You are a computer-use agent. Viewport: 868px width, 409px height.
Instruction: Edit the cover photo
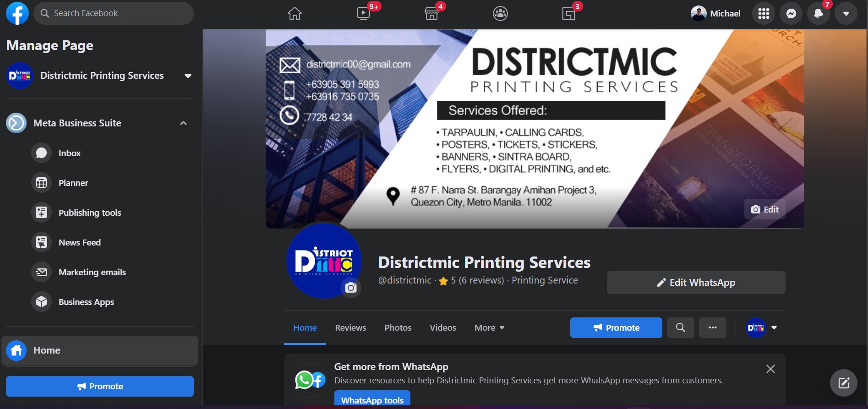click(x=764, y=209)
